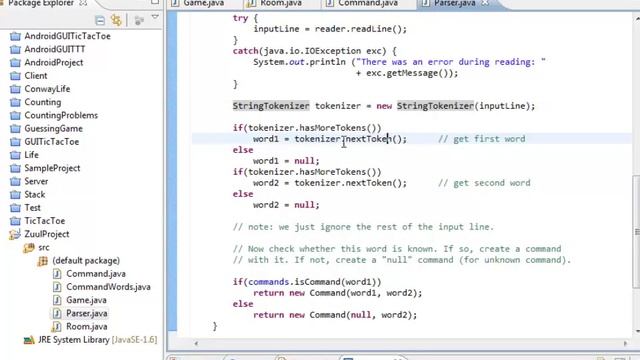Click the (default package) package icon
Screen dimensions: 640x360
pos(43,261)
